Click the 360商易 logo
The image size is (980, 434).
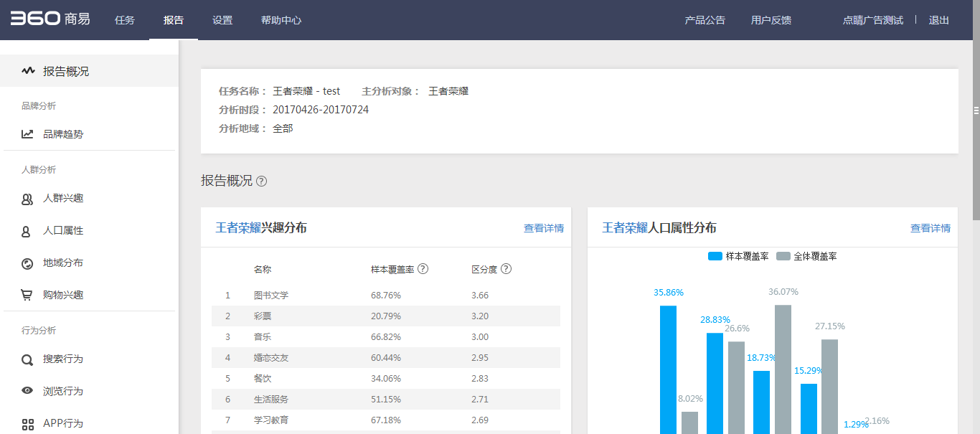50,19
